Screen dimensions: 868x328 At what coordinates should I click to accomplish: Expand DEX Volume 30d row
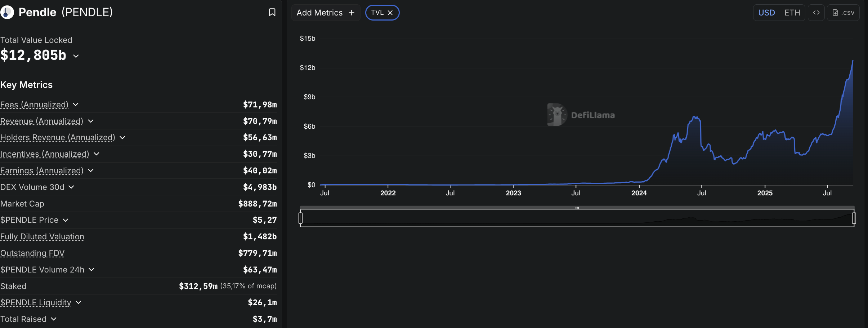tap(71, 187)
